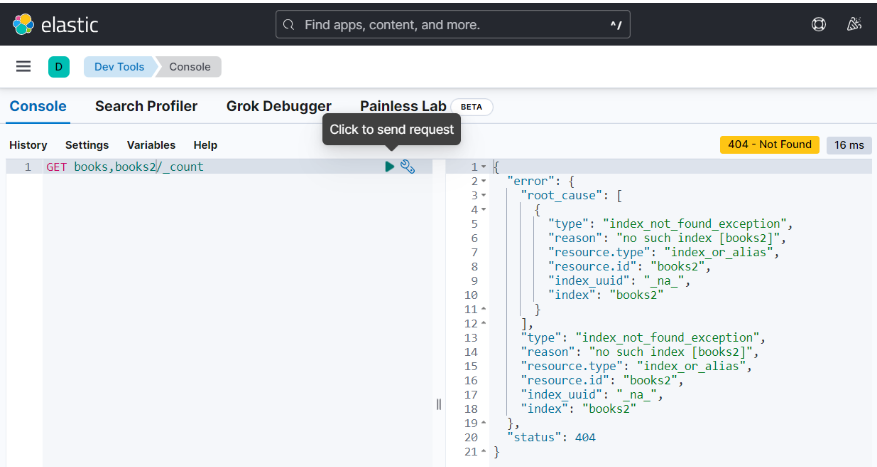Open the help lifebuoy icon

tap(818, 25)
